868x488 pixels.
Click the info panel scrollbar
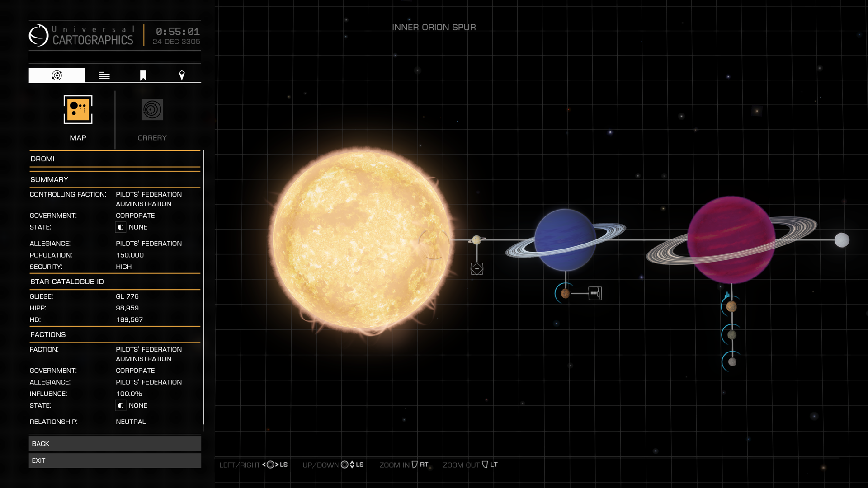[x=203, y=287]
